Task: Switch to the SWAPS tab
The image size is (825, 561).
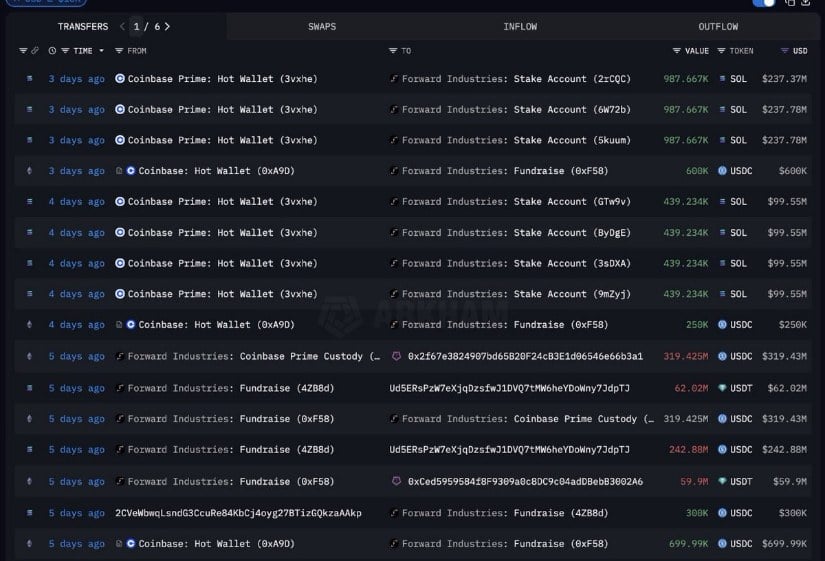Action: pyautogui.click(x=322, y=26)
